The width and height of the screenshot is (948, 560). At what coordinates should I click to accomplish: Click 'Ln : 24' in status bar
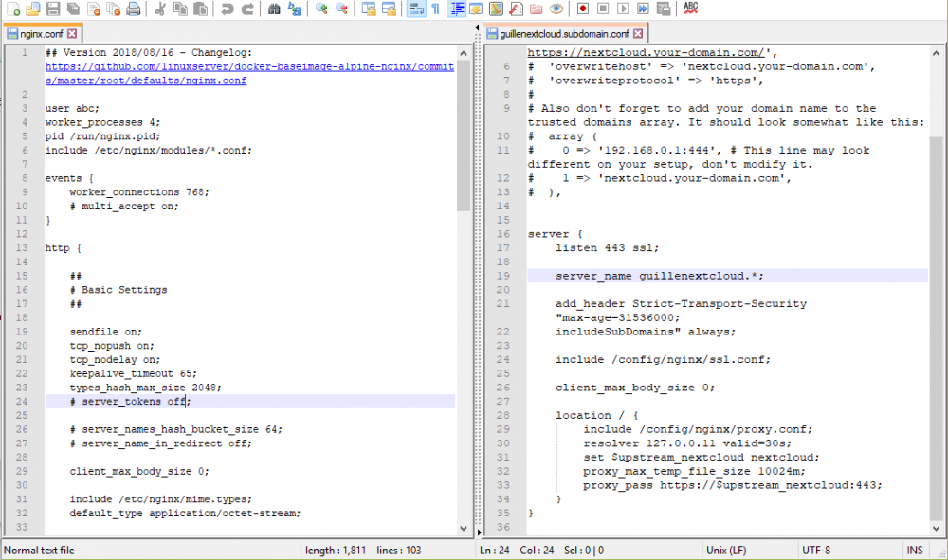point(495,551)
